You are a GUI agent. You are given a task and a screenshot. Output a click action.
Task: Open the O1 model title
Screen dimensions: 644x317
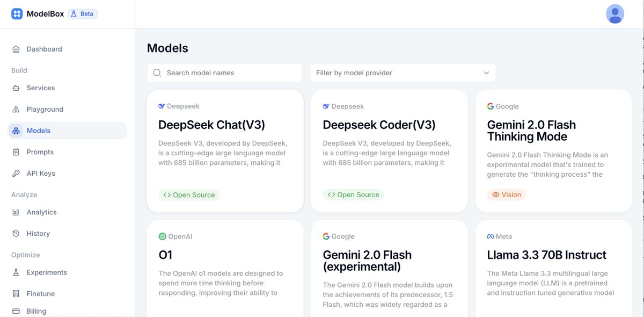click(165, 255)
